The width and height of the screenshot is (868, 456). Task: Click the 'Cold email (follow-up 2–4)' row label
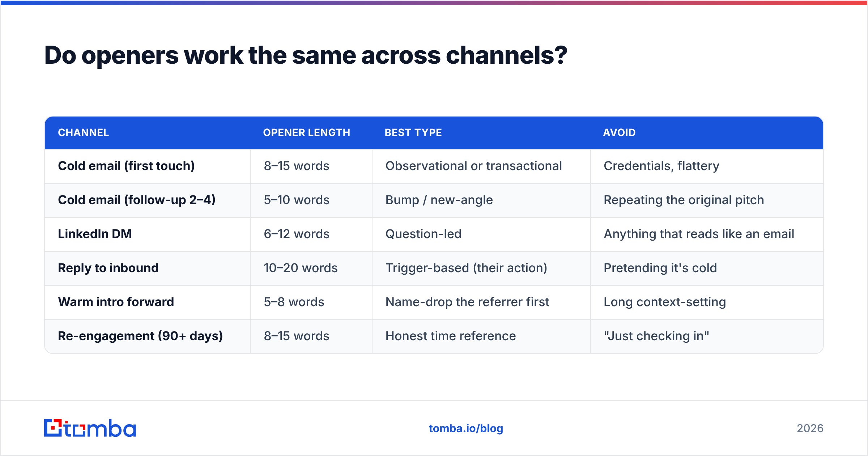[x=137, y=200]
